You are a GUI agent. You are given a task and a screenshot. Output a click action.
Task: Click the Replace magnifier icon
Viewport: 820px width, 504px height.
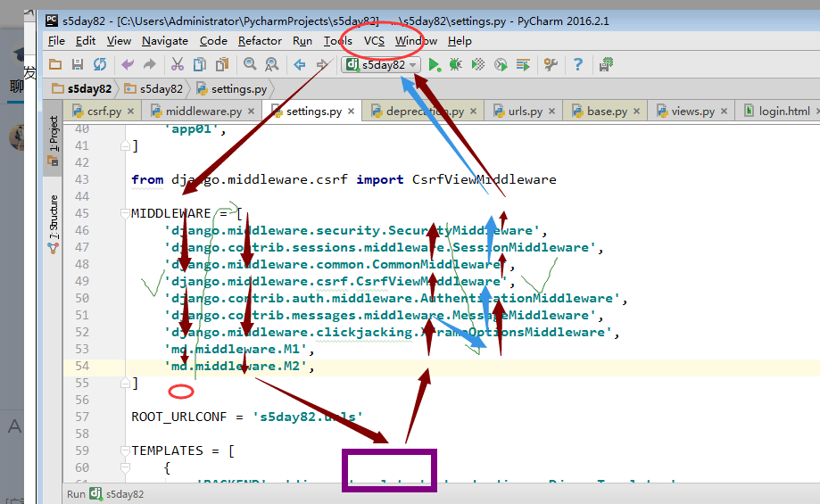point(272,64)
